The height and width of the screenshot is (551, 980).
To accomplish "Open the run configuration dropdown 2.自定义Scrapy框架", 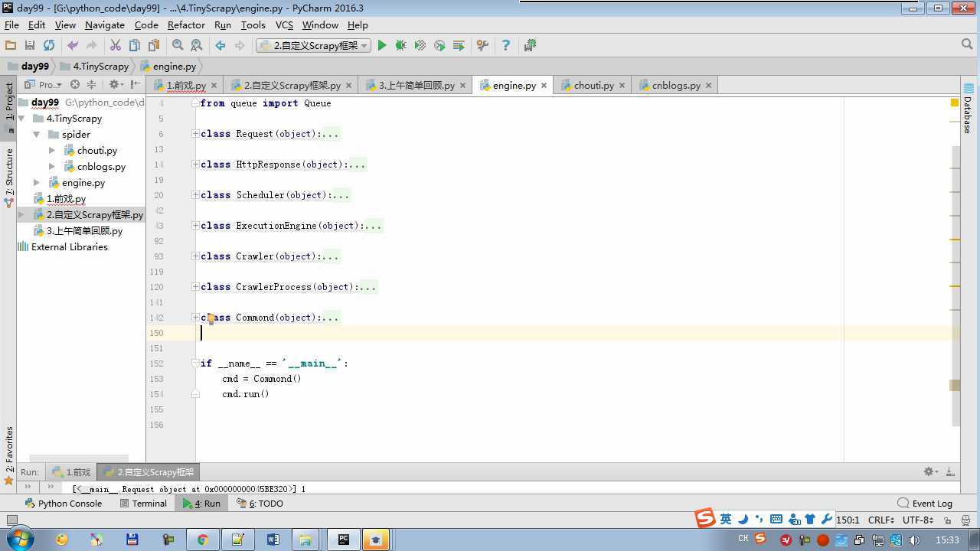I will [313, 46].
